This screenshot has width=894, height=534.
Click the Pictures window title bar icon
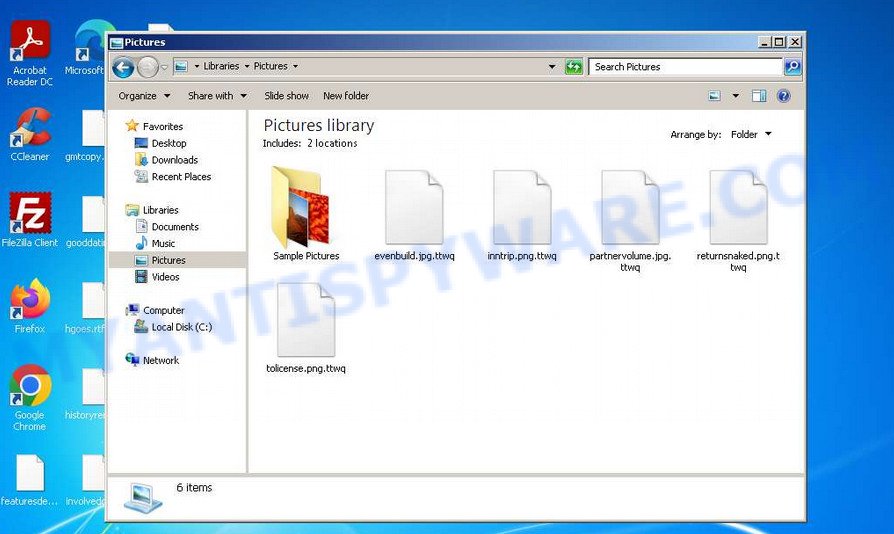coord(116,43)
